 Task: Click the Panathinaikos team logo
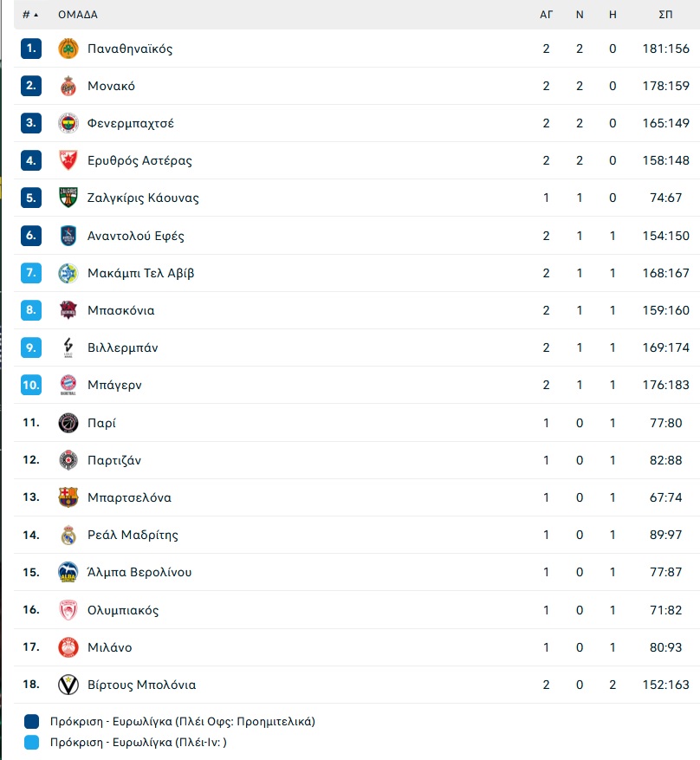(68, 49)
